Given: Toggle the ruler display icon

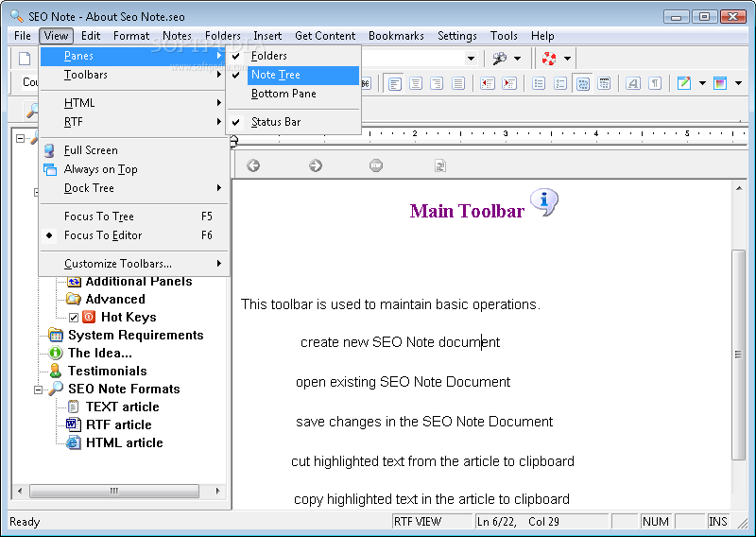Looking at the screenshot, I should click(x=604, y=83).
